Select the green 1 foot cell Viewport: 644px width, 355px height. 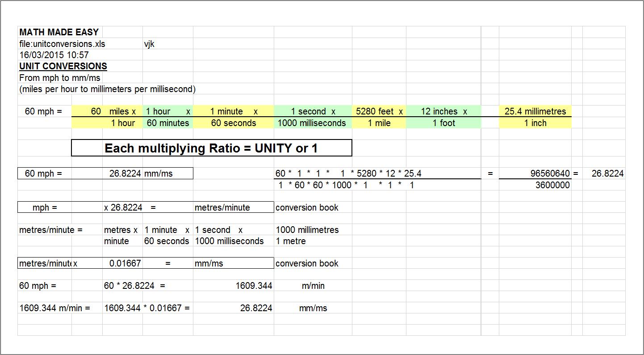(443, 123)
